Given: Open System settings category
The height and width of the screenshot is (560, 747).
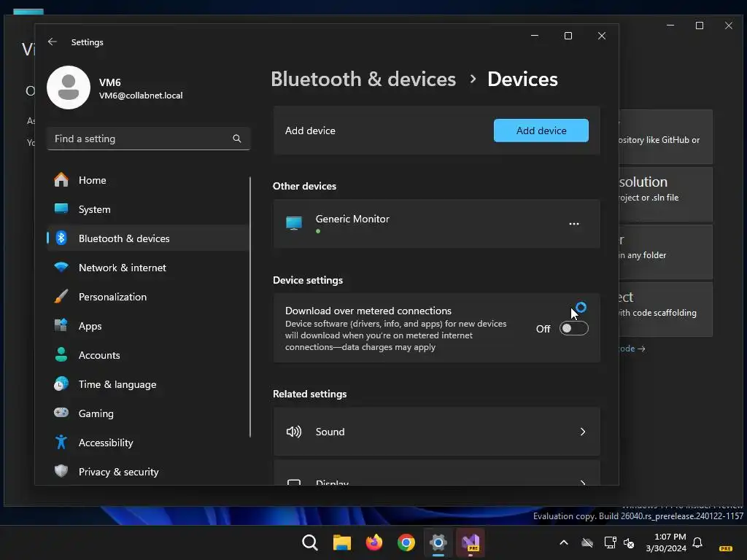Looking at the screenshot, I should 149,209.
